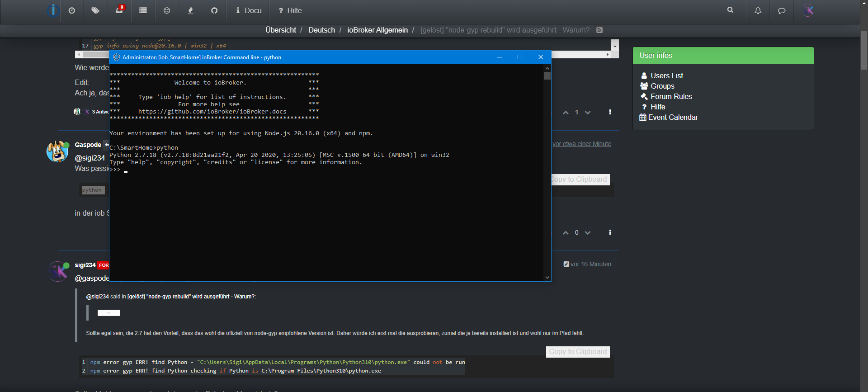Close the ioBroker Command line window

541,57
